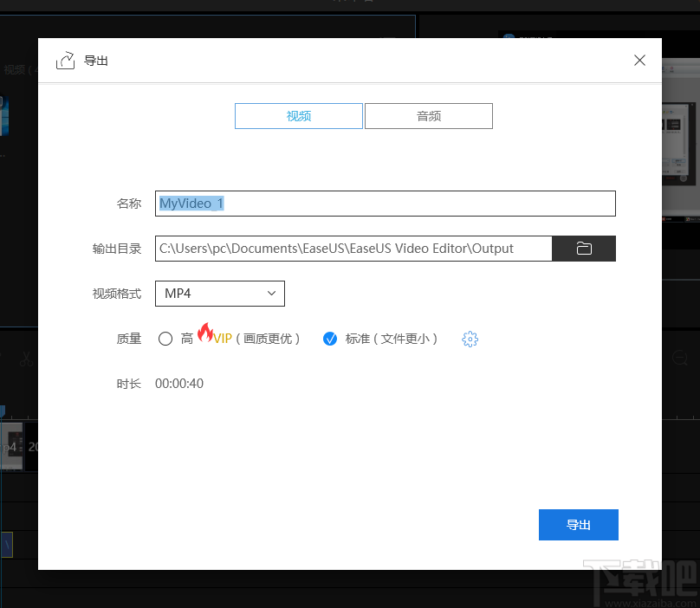This screenshot has height=608, width=700.
Task: Switch to the 视频 export tab
Action: (298, 115)
